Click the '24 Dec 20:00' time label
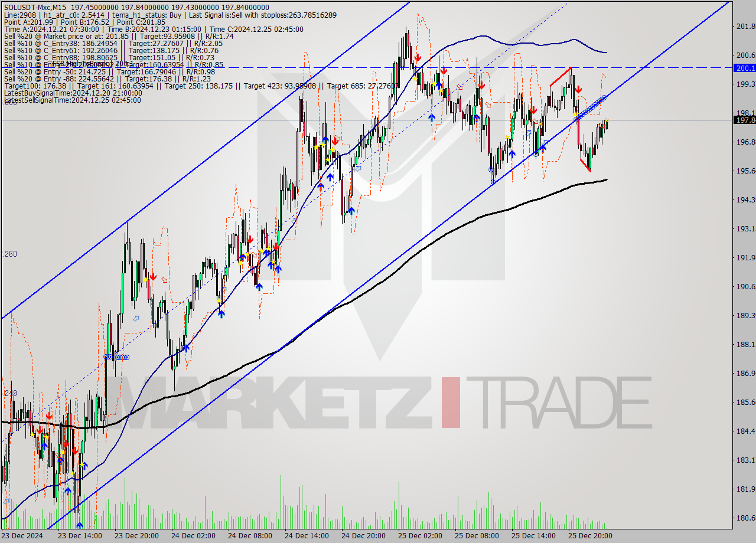This screenshot has width=756, height=543. [363, 536]
